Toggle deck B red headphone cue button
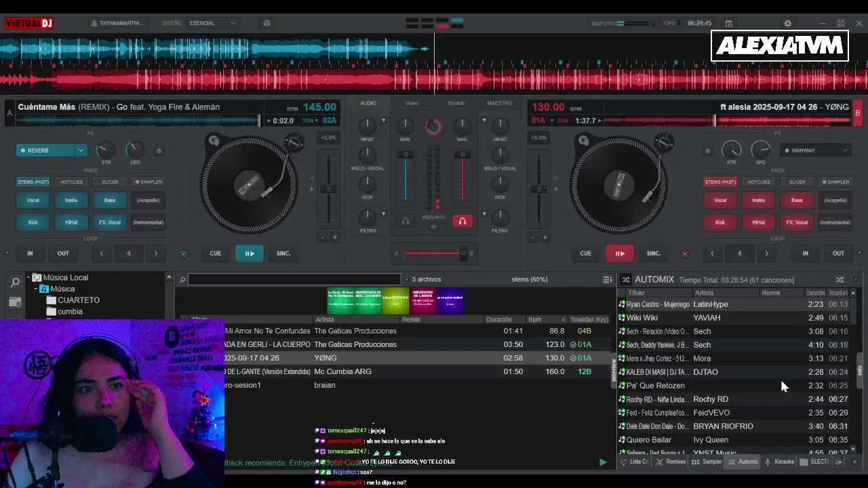868x488 pixels. [462, 221]
